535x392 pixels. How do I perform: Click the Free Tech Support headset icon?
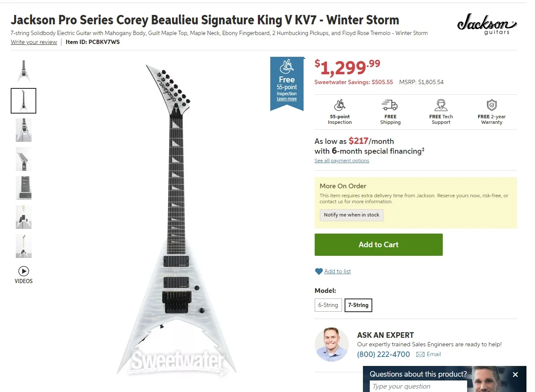tap(441, 105)
